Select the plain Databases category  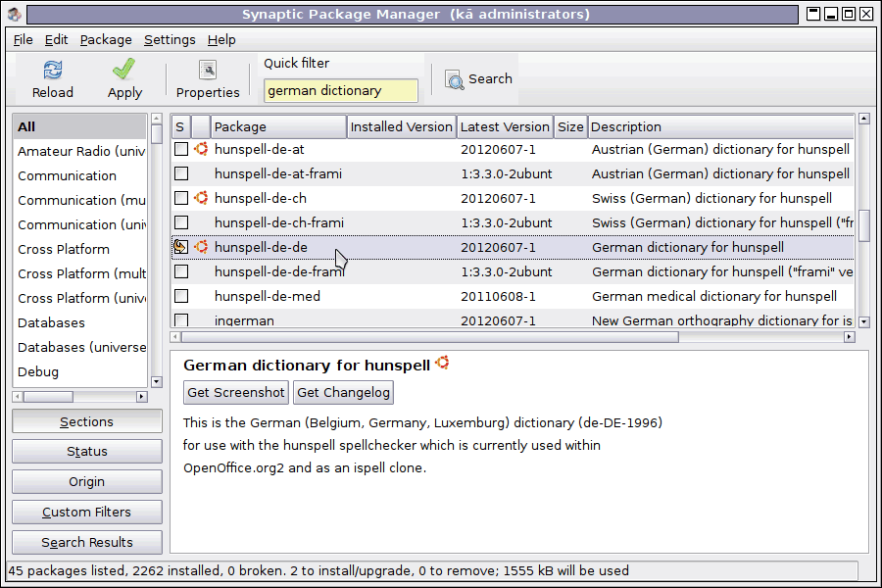[x=80, y=322]
